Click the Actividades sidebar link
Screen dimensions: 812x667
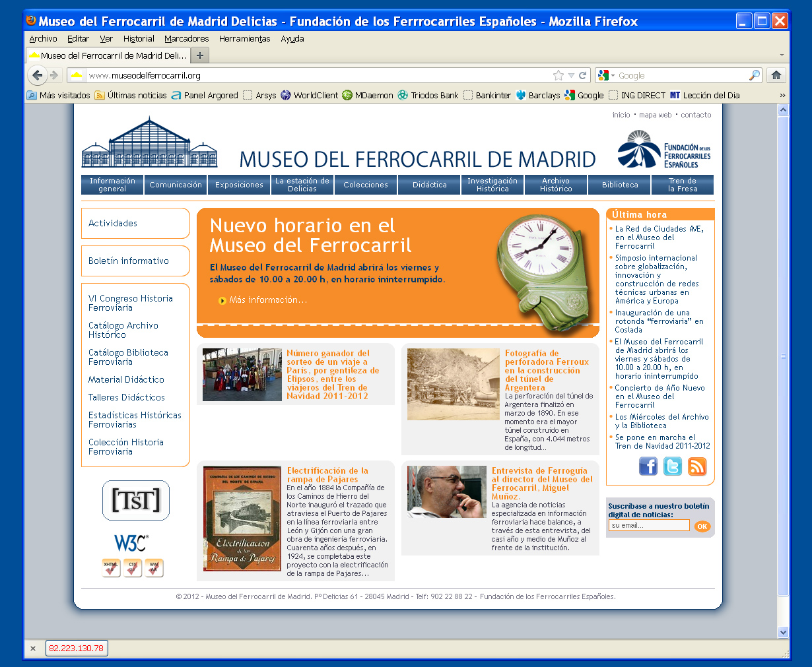(113, 223)
